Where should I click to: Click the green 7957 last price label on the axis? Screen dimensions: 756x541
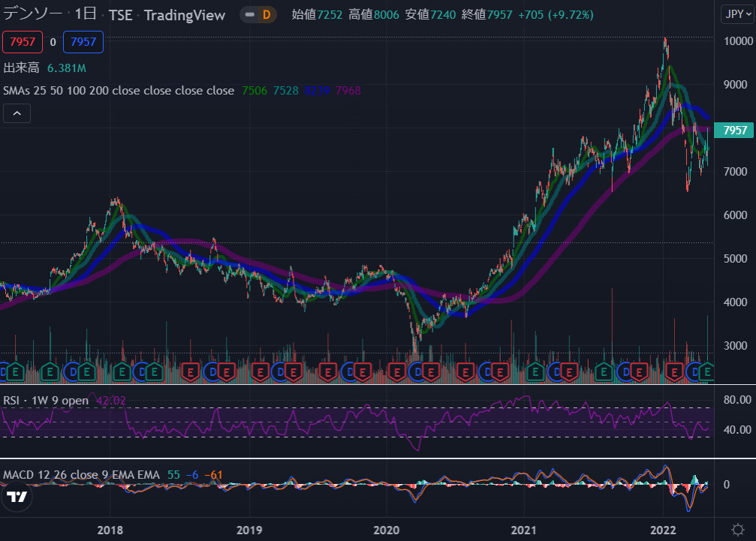(x=735, y=130)
